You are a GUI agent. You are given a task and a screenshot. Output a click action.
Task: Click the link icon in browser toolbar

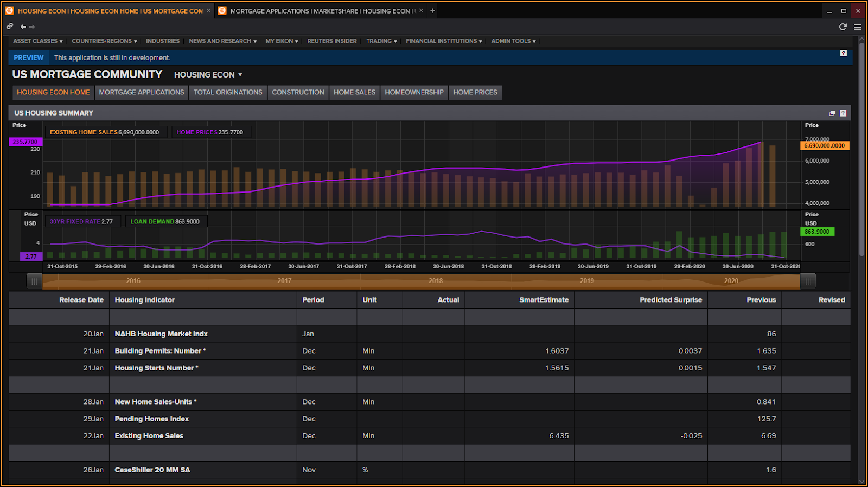coord(10,26)
